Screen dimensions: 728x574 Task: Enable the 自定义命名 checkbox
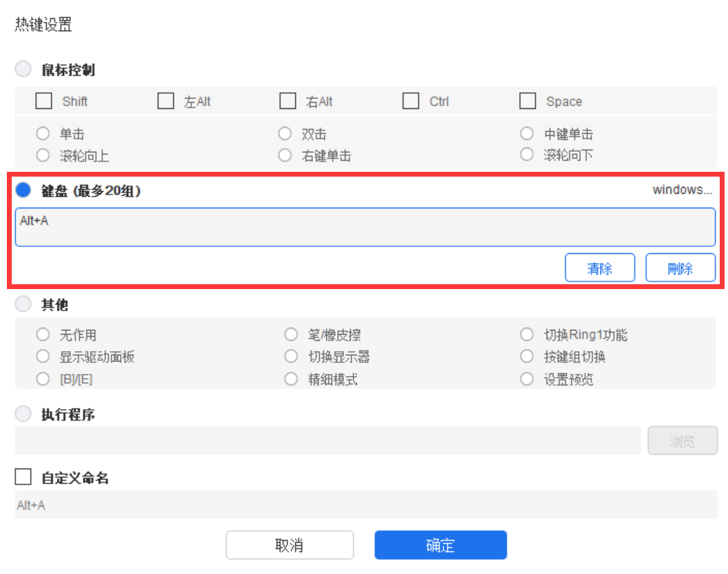23,477
